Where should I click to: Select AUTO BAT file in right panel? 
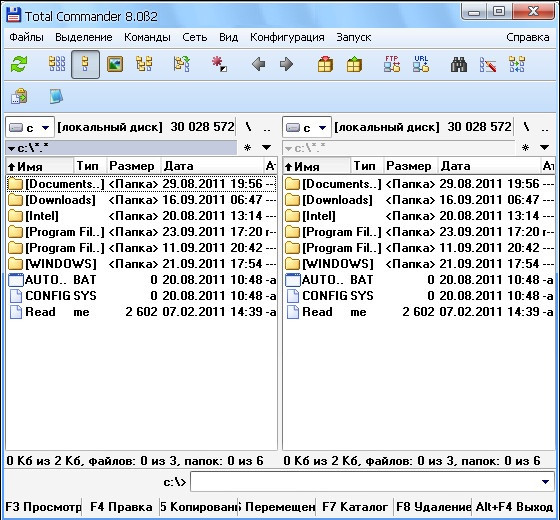coord(419,280)
